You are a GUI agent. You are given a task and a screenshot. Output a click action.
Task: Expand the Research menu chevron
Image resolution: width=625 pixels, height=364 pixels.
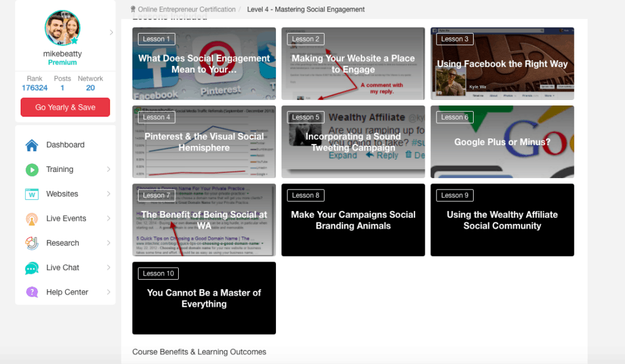(109, 243)
